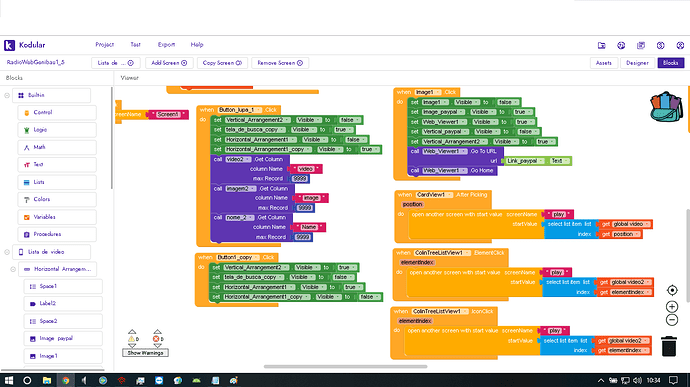
Task: Select the Math blocks category
Action: coord(57,147)
